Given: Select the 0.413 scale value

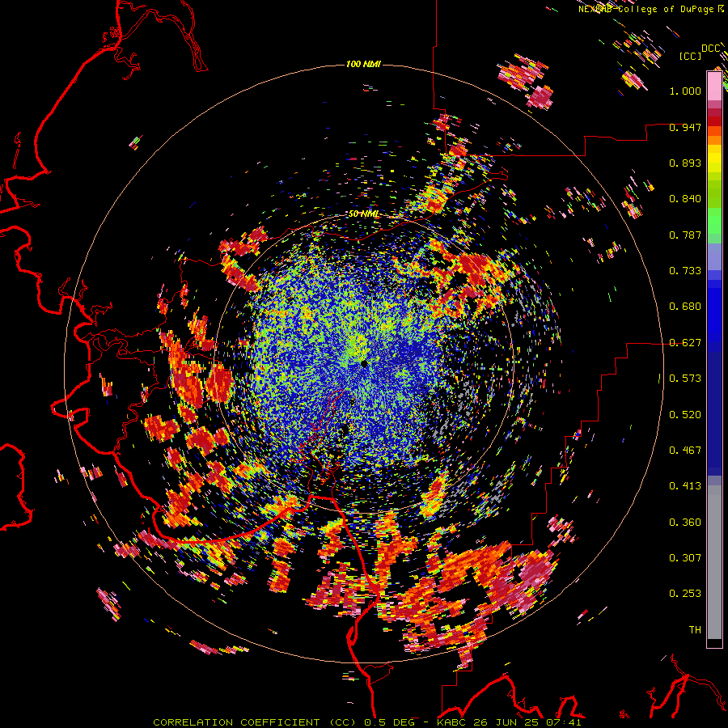Looking at the screenshot, I should point(685,486).
